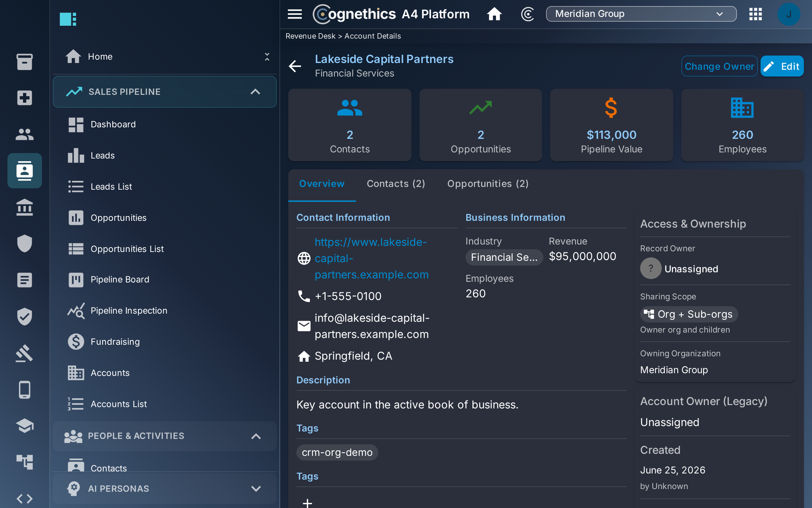Screen dimensions: 812x508
Task: Open Accounts List in the sidebar
Action: 164,404
